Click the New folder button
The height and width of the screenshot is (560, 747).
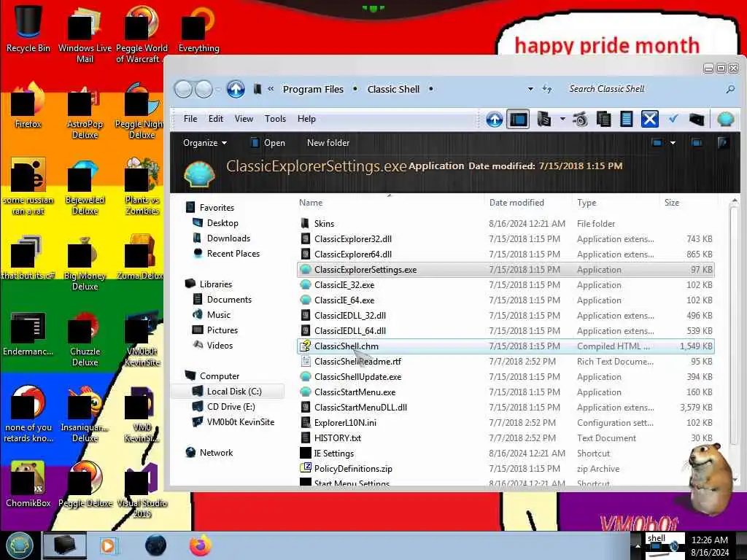pyautogui.click(x=328, y=143)
